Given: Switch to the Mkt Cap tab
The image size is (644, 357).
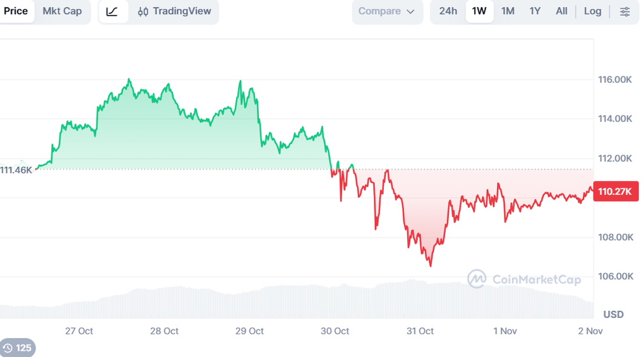Looking at the screenshot, I should [63, 11].
